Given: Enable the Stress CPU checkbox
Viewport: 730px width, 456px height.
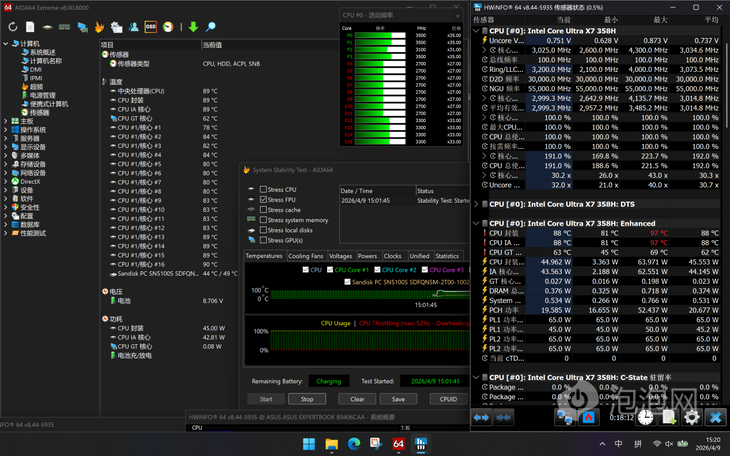Looking at the screenshot, I should click(x=264, y=190).
